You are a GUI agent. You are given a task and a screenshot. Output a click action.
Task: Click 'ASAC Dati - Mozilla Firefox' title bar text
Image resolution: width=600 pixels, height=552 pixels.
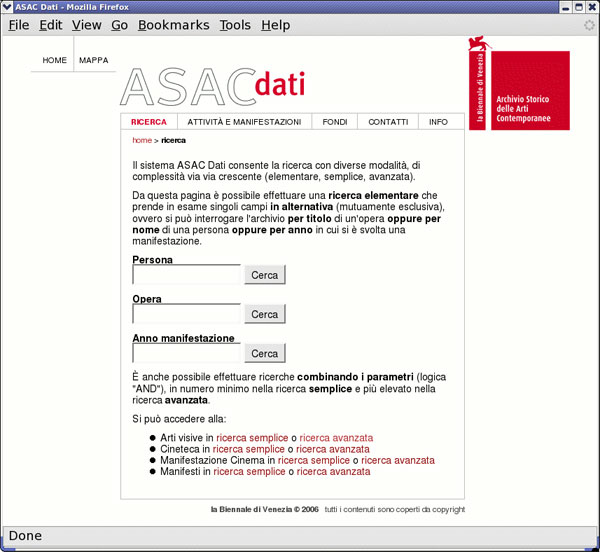pos(72,7)
